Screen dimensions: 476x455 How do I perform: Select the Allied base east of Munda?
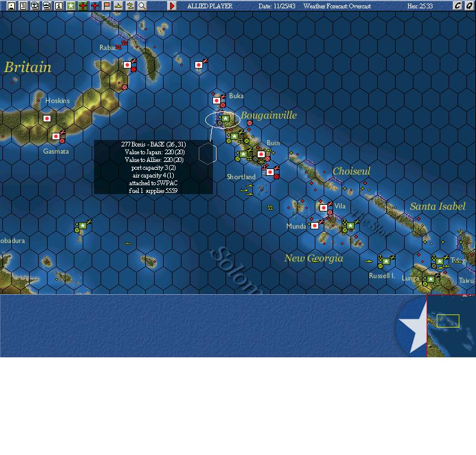(350, 226)
